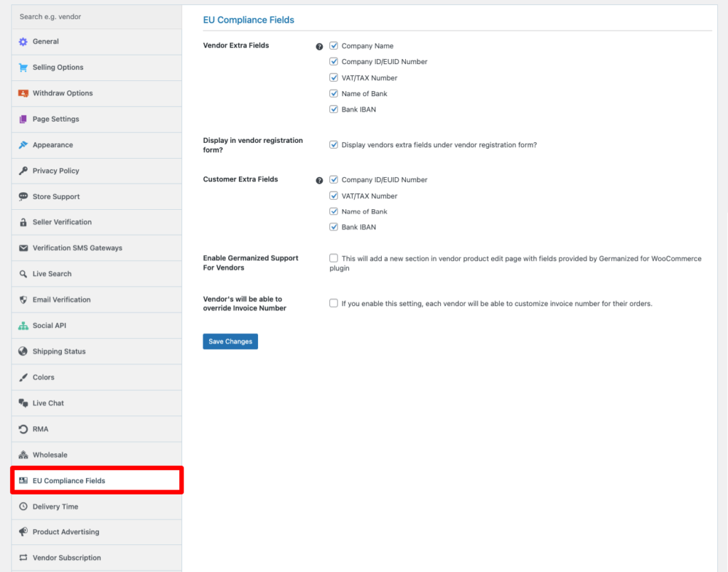The height and width of the screenshot is (572, 728).
Task: Click the Vendor Subscription arrows icon
Action: click(x=23, y=558)
